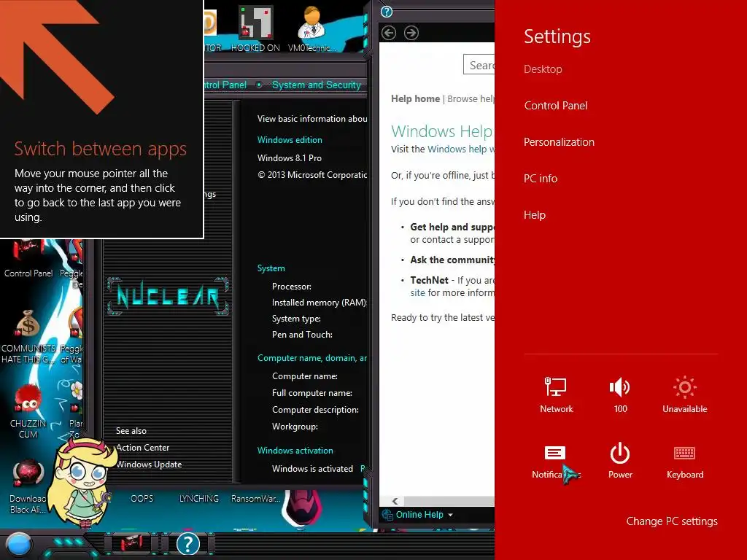This screenshot has width=747, height=560.
Task: Go forward in Windows Help window
Action: [x=411, y=33]
